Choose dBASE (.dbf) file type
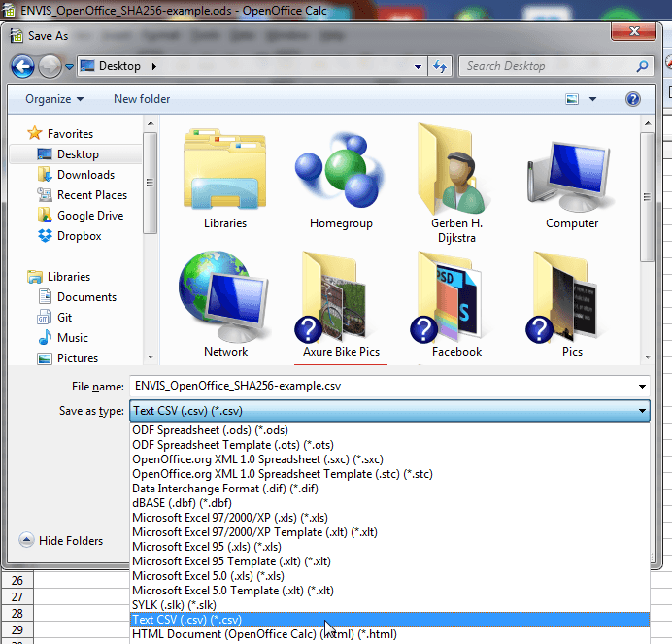672x644 pixels. [389, 503]
